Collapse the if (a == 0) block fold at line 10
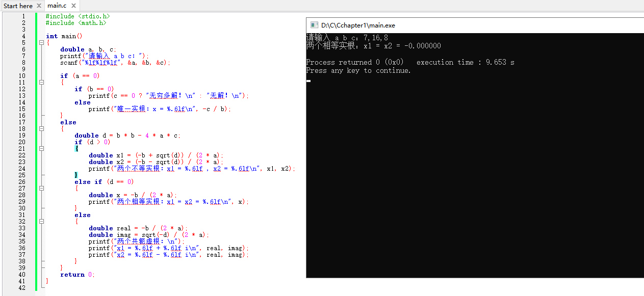The image size is (644, 296). click(x=41, y=83)
